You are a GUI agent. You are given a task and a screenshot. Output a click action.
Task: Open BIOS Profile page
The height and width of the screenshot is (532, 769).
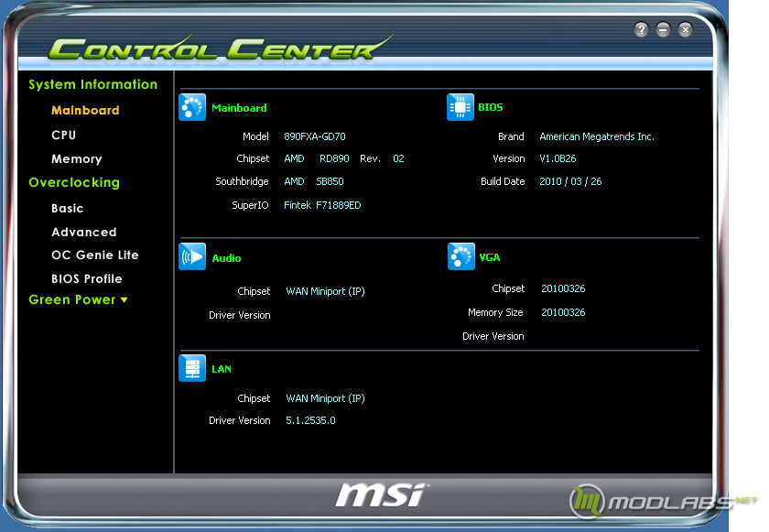click(x=87, y=278)
